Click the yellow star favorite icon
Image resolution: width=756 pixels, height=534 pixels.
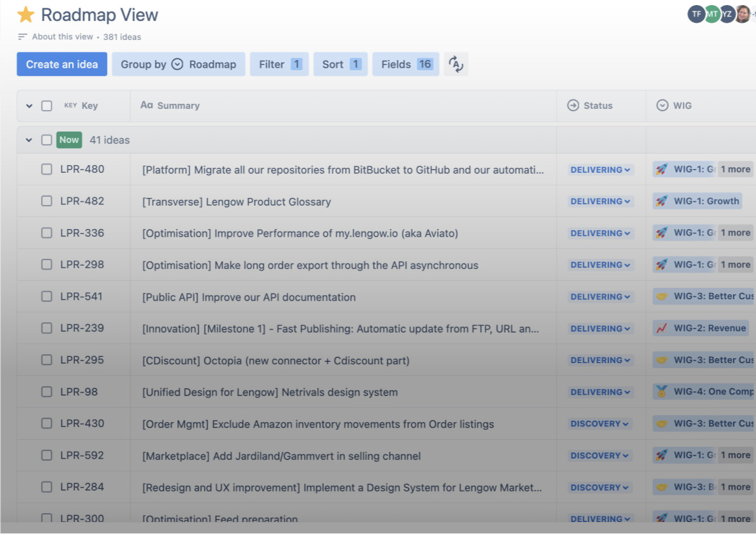coord(26,15)
